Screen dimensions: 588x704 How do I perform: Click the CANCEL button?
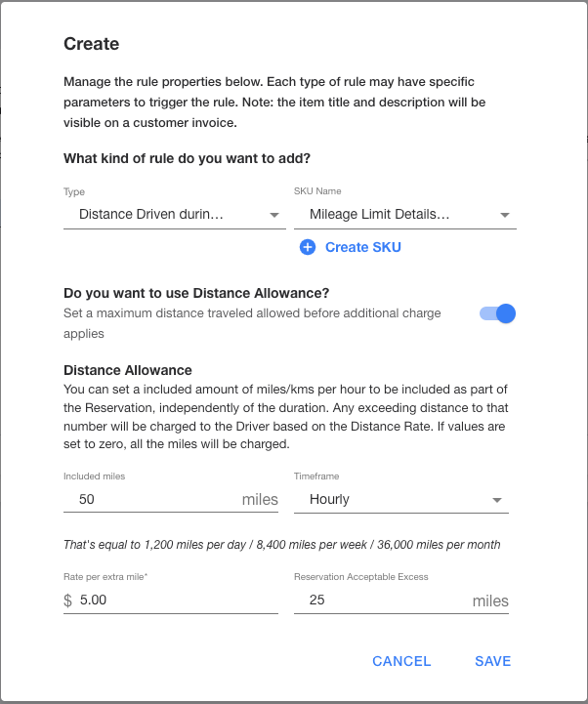(x=401, y=661)
